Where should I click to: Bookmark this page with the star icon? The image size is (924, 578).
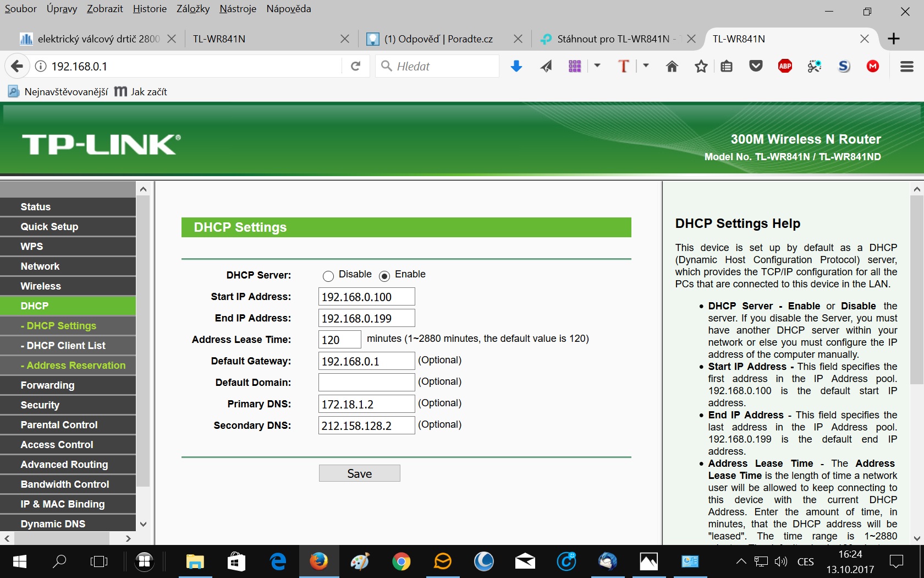point(701,67)
